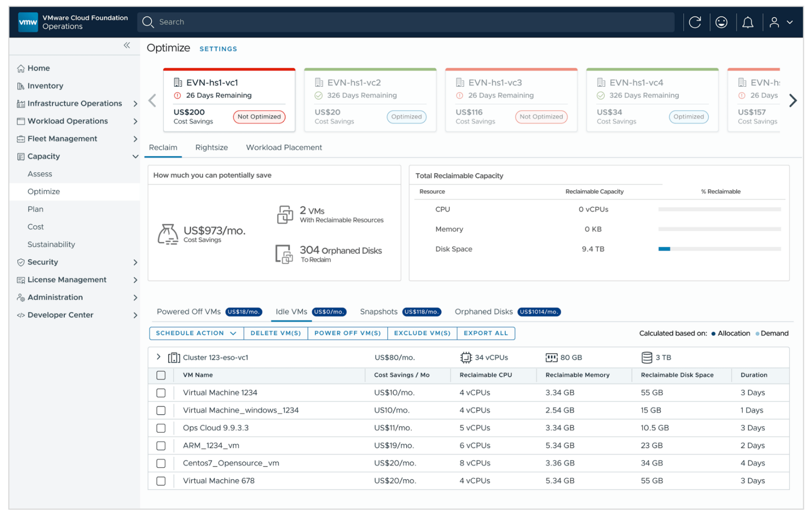
Task: Select the EVN-hs1-vc3 datacenter card
Action: pyautogui.click(x=511, y=100)
